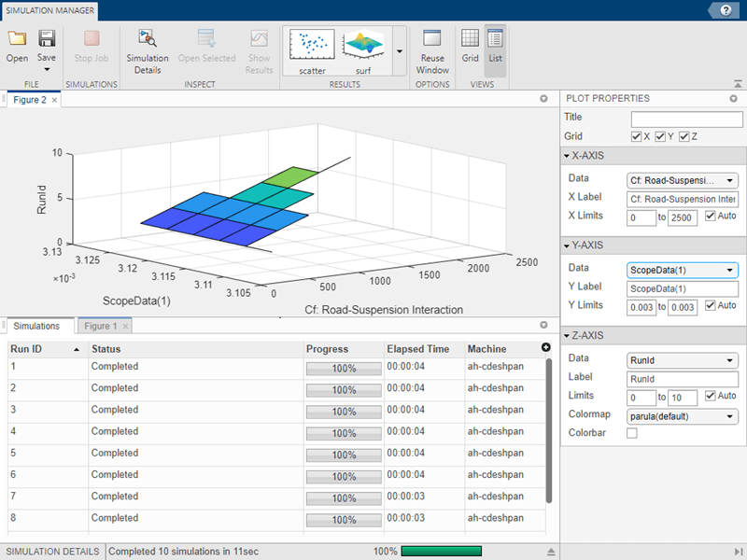Open the Colormap parula dropdown
Viewport: 747px width, 560px height.
(x=682, y=415)
